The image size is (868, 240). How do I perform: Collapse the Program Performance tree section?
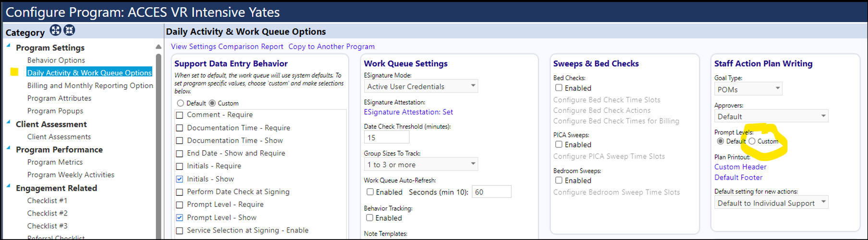[9, 147]
